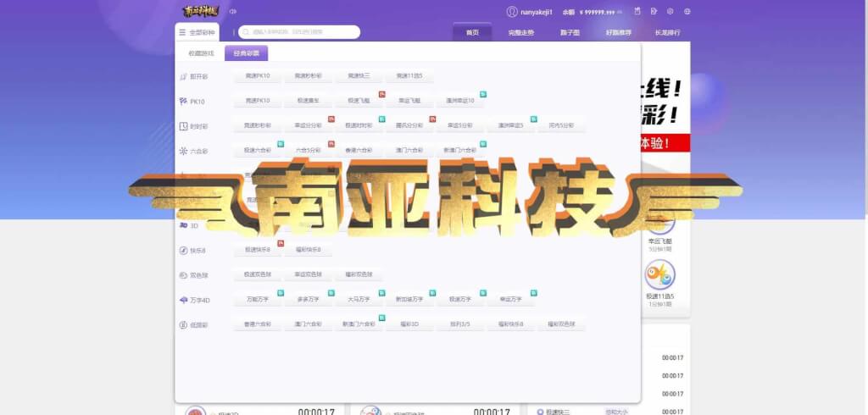
Task: Open the 极速时时彩 game
Action: [359, 125]
